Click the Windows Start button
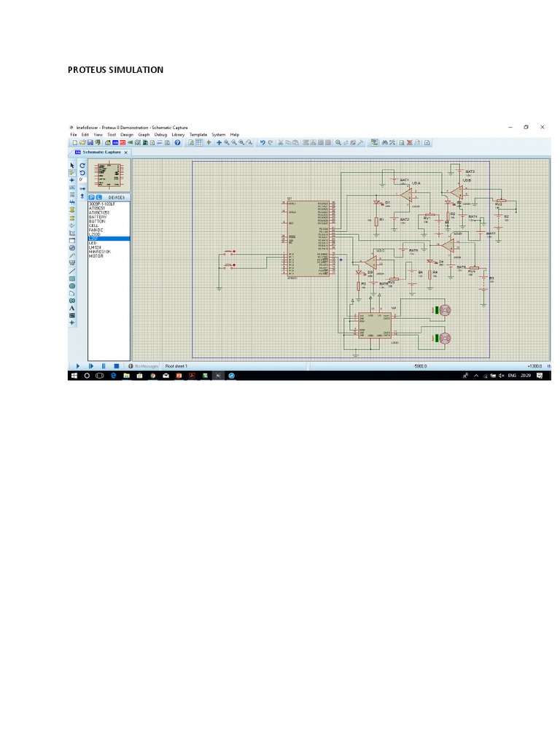Viewport: 560px width, 747px height. [x=73, y=376]
